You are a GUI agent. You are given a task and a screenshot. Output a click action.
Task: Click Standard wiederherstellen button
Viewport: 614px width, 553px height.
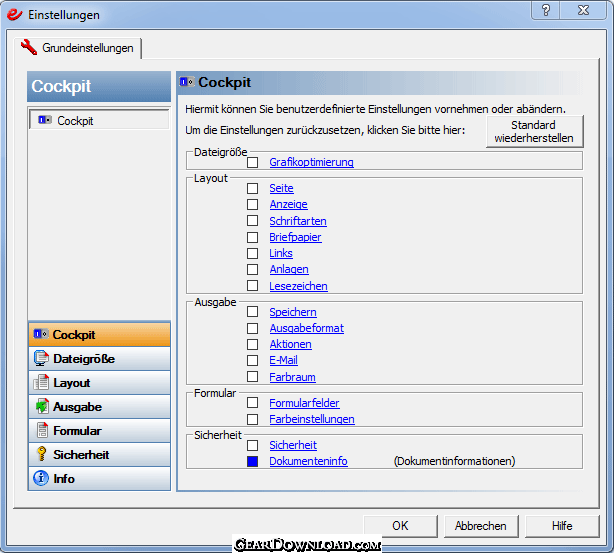pos(535,132)
